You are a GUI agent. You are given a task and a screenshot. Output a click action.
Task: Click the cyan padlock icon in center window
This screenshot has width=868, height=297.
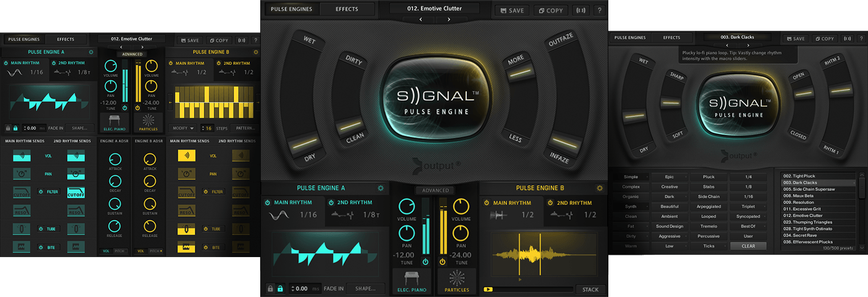point(280,288)
